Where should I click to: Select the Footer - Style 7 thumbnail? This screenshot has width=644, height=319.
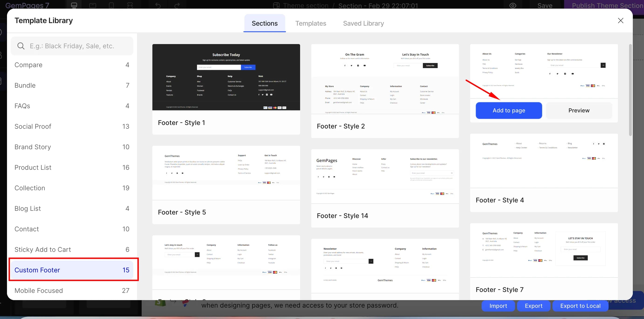pyautogui.click(x=544, y=250)
